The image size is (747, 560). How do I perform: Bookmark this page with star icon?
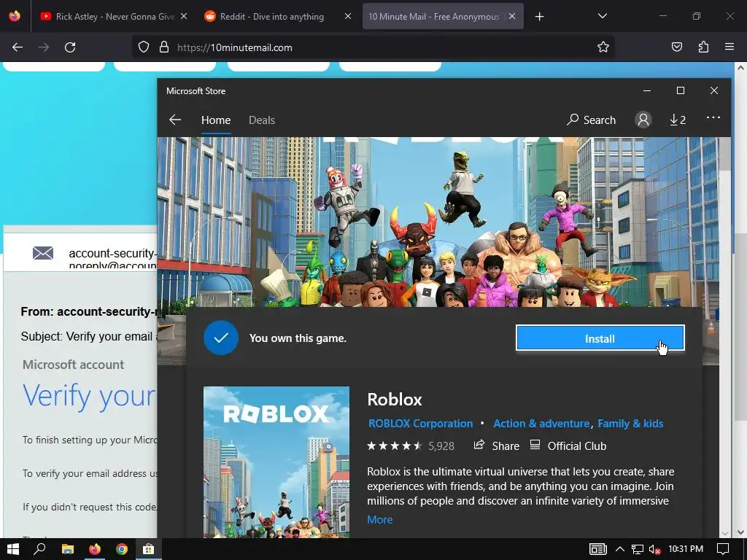603,47
